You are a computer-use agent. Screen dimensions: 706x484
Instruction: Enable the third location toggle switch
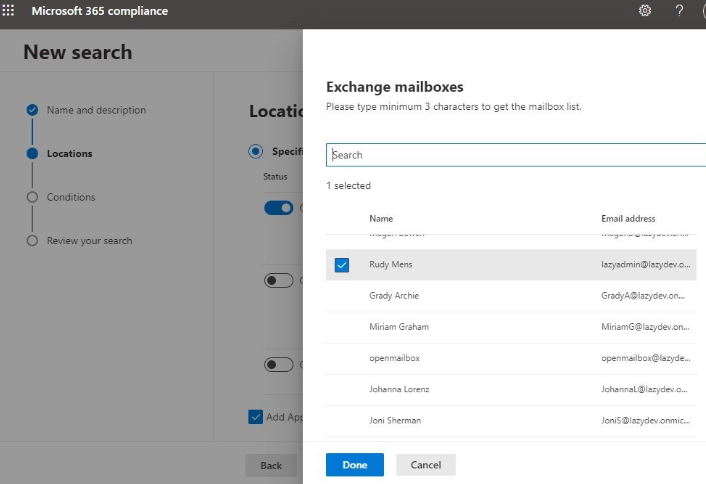(278, 364)
